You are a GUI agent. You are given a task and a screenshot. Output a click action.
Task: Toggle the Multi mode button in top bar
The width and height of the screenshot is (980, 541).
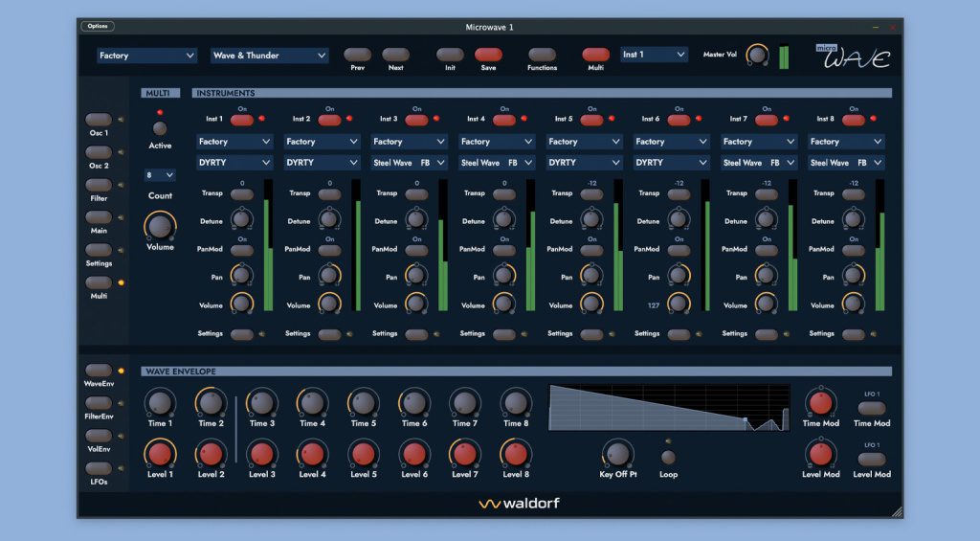tap(595, 55)
